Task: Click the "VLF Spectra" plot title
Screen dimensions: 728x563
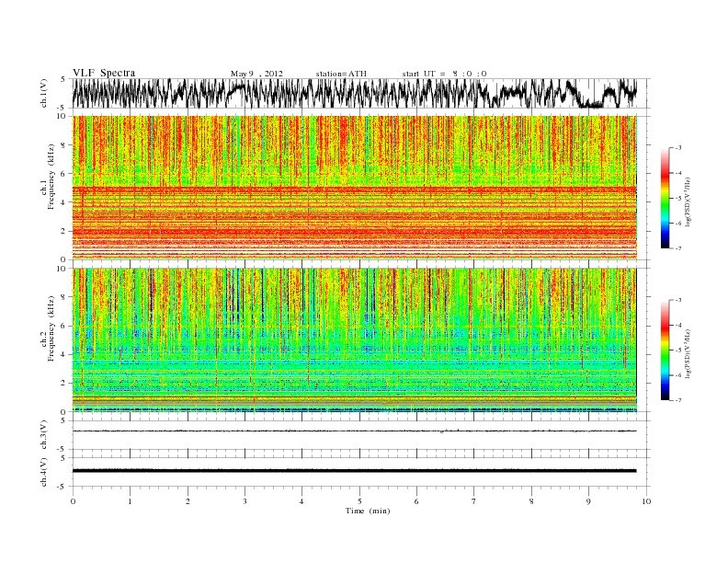Action: point(104,73)
